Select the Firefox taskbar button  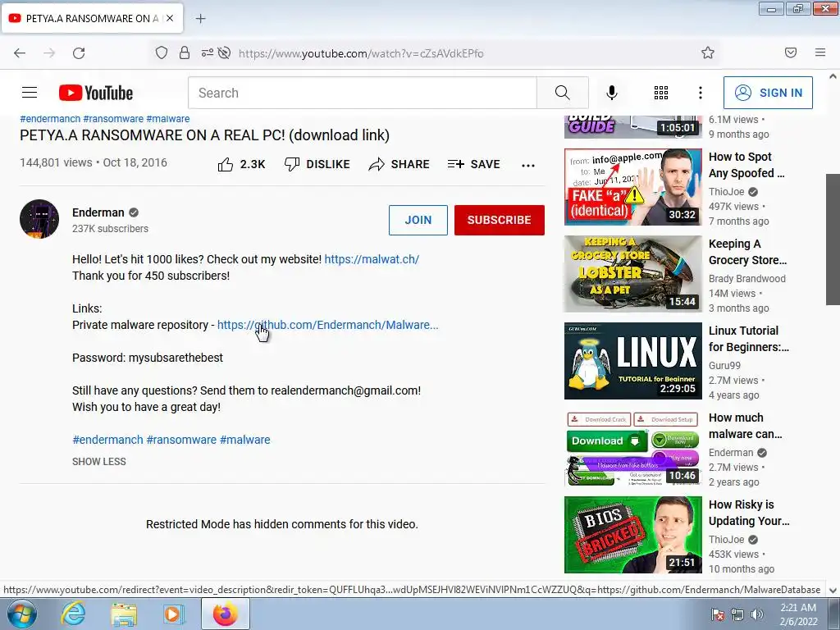pos(225,614)
